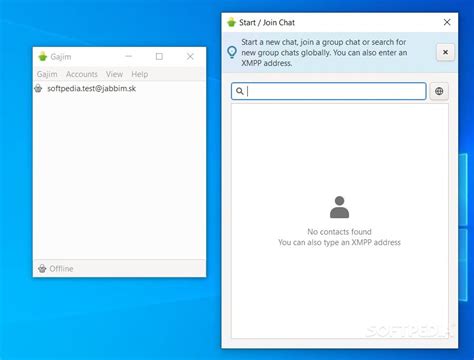
Task: Open the Gajim menu
Action: coord(47,74)
